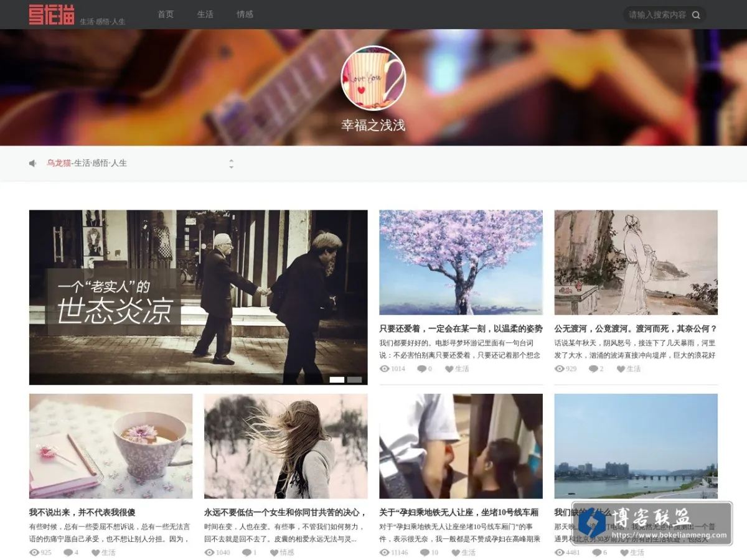The height and width of the screenshot is (560, 747).
Task: Select first white slide indicator on banner
Action: [x=337, y=380]
